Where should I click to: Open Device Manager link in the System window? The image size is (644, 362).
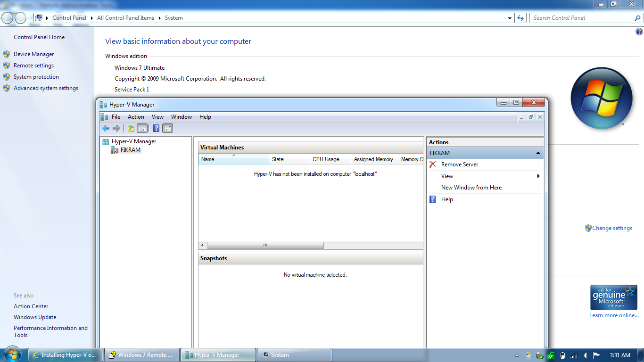pos(34,54)
